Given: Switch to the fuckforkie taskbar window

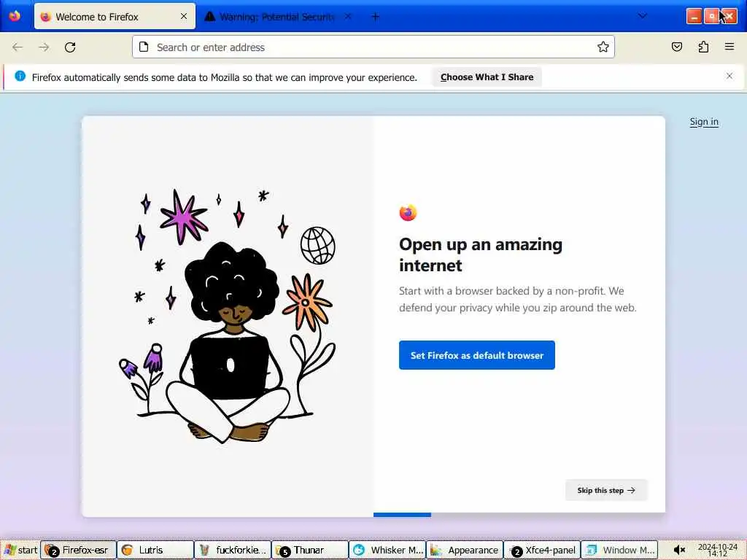Looking at the screenshot, I should tap(233, 550).
